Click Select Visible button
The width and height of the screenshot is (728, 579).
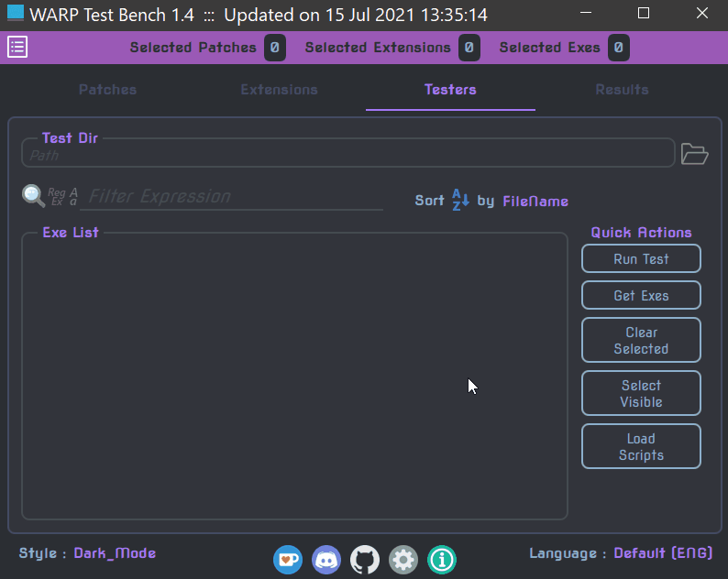pyautogui.click(x=641, y=393)
